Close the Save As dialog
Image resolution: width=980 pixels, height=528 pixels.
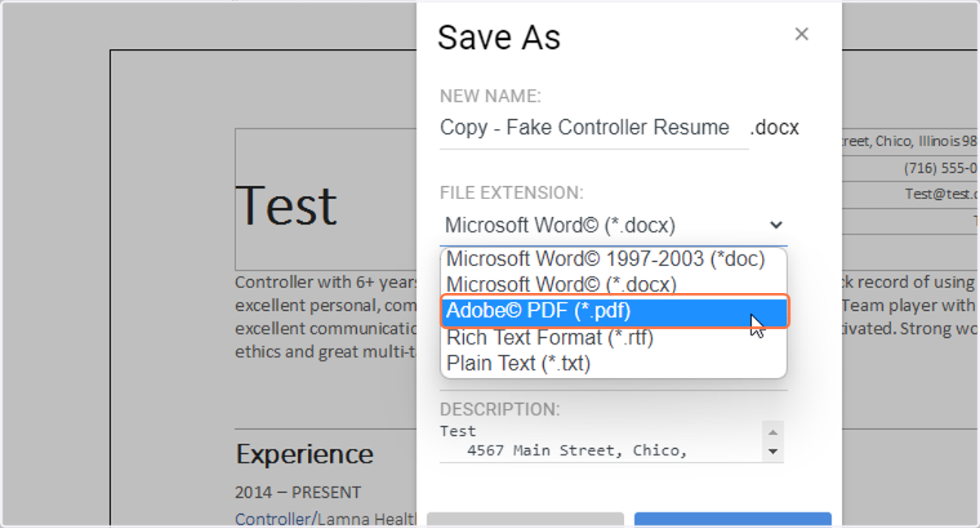pos(801,34)
